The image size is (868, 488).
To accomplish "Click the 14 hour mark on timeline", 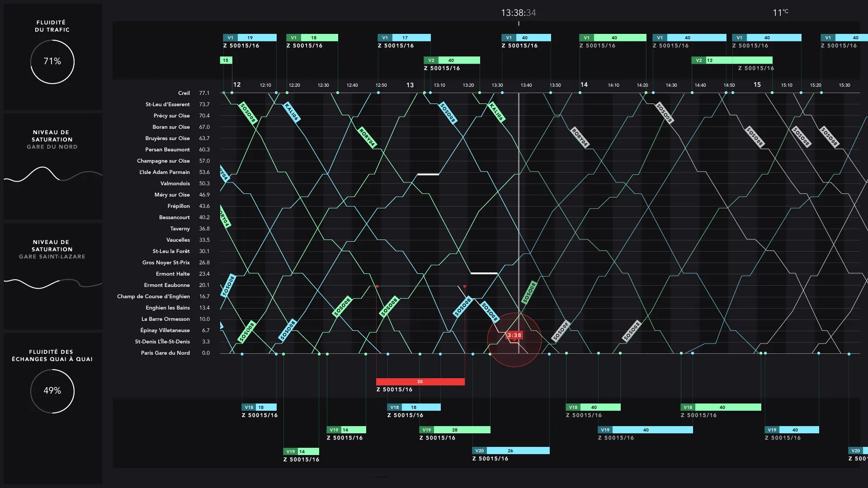I will pyautogui.click(x=584, y=84).
